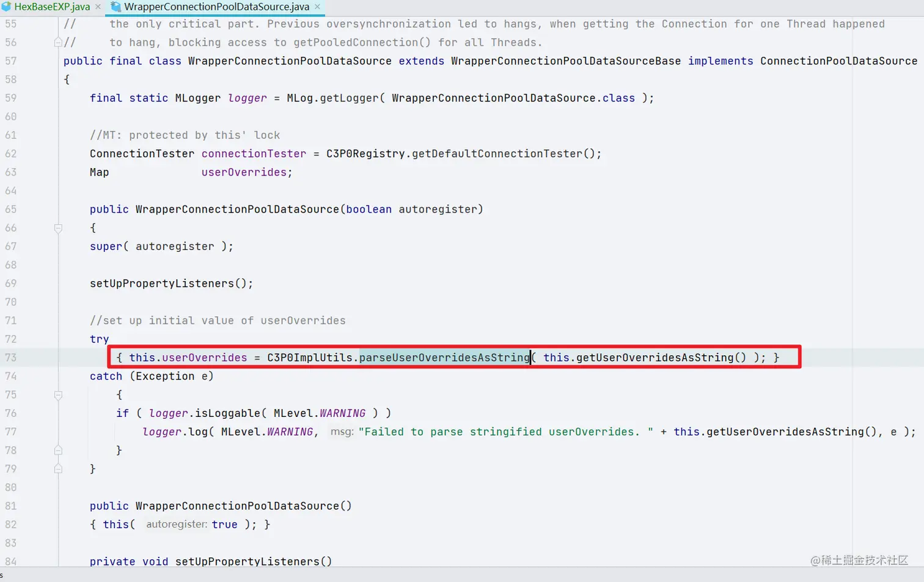Click logger.log on line 77
Image resolution: width=924 pixels, height=582 pixels.
coord(175,432)
